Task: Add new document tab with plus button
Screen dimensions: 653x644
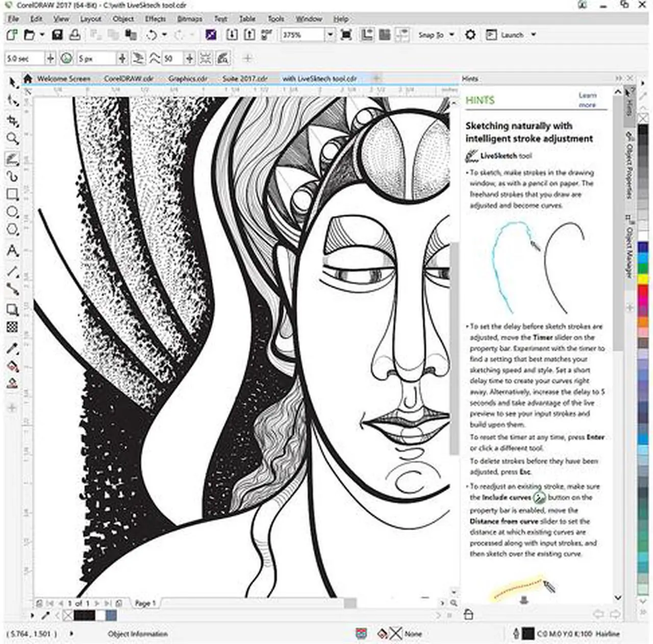Action: click(x=376, y=78)
